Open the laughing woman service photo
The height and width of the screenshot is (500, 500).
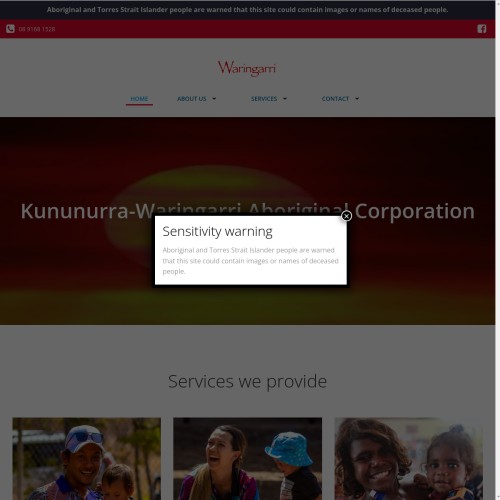pos(248,459)
